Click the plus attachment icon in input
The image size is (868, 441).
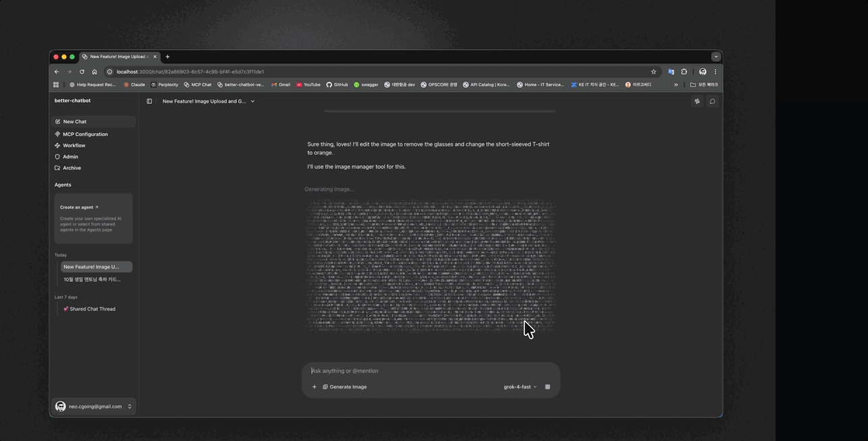315,387
